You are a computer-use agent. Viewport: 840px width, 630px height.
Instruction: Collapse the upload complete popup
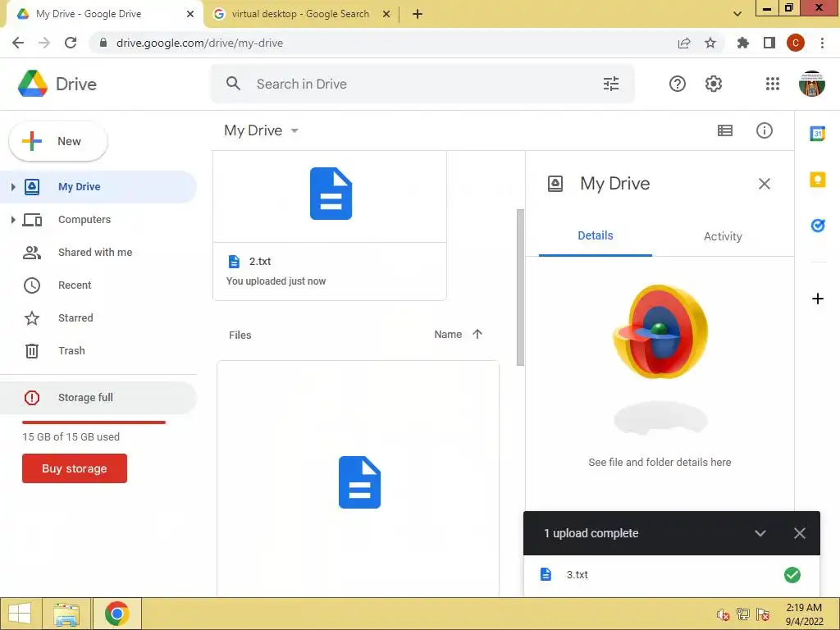pos(760,533)
